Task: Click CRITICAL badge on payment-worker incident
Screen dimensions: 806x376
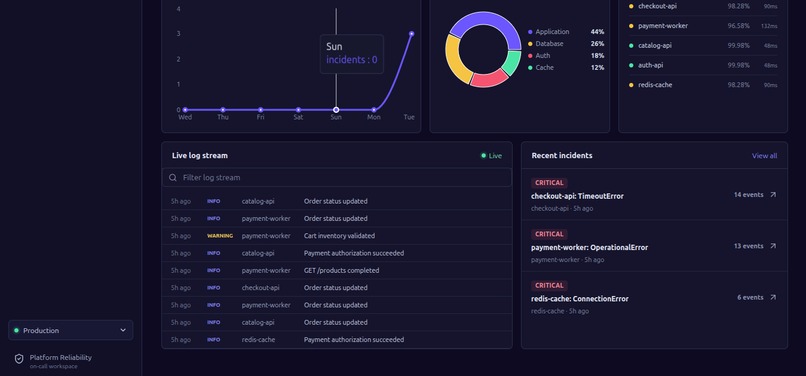Action: click(549, 234)
